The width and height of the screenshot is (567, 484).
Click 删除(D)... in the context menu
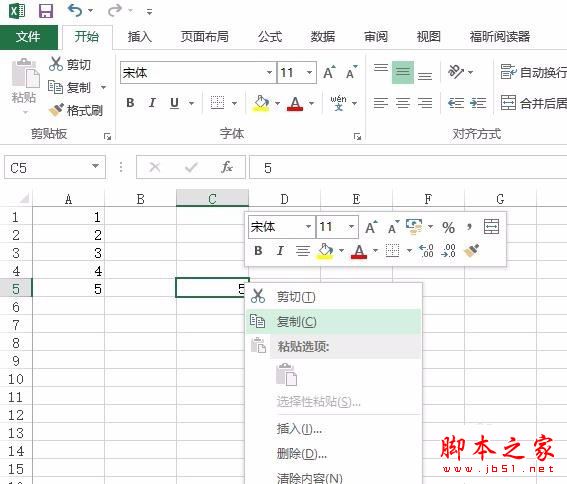(x=302, y=453)
